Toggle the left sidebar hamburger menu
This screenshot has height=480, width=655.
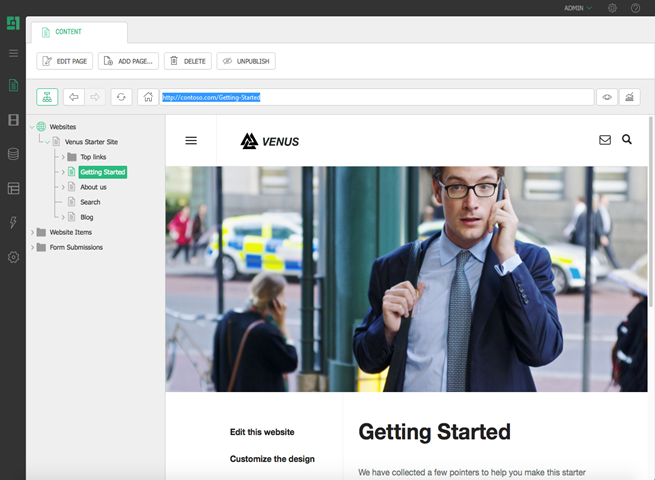(13, 53)
